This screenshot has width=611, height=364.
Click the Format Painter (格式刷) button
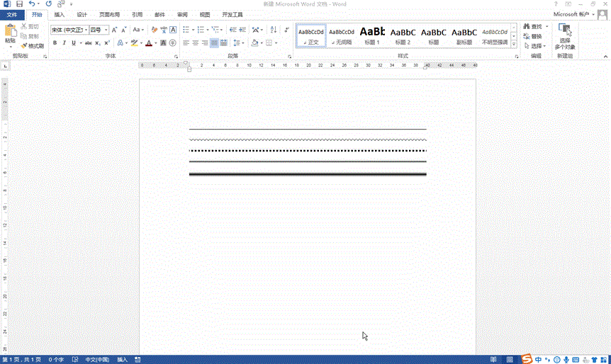[33, 45]
